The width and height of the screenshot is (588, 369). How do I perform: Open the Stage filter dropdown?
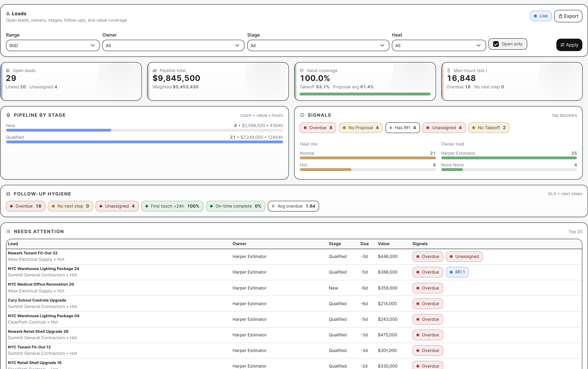pyautogui.click(x=318, y=46)
